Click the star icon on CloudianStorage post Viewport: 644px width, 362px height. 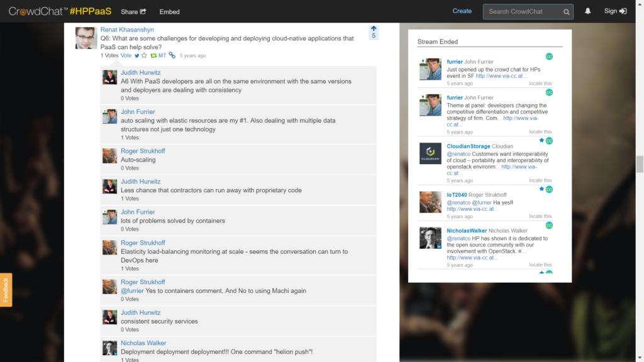[x=541, y=141]
